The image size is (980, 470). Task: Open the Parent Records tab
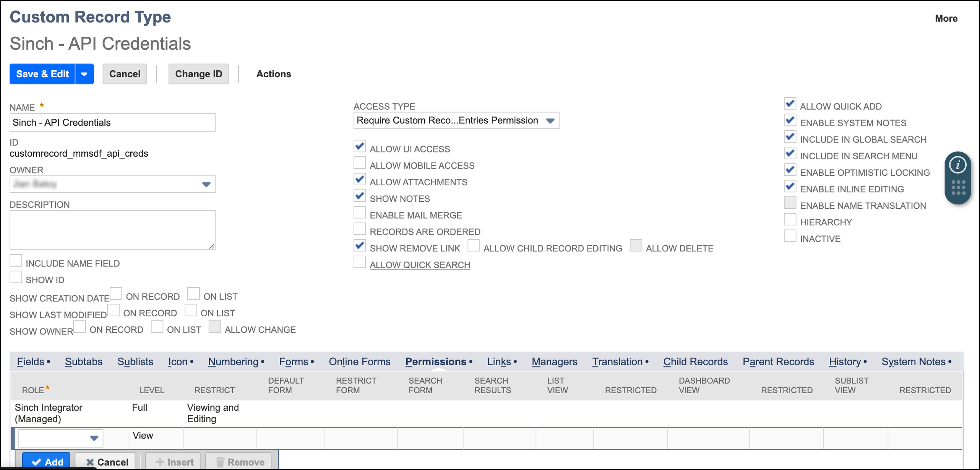tap(778, 361)
